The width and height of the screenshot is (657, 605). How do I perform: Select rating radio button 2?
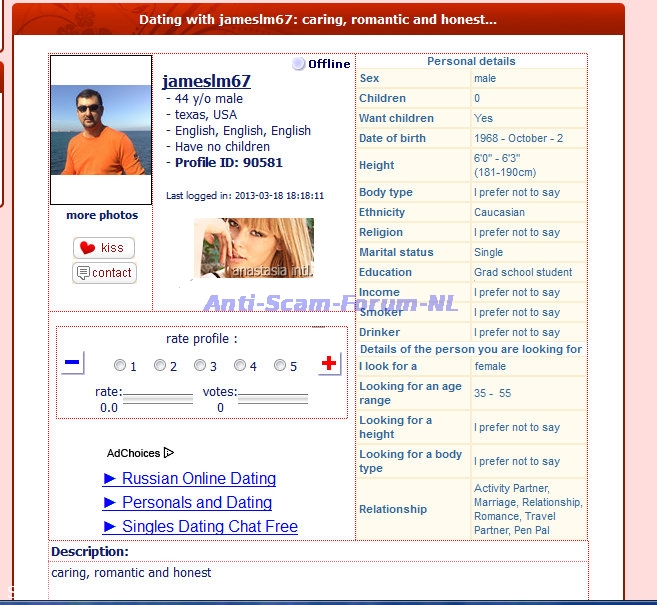pyautogui.click(x=160, y=366)
